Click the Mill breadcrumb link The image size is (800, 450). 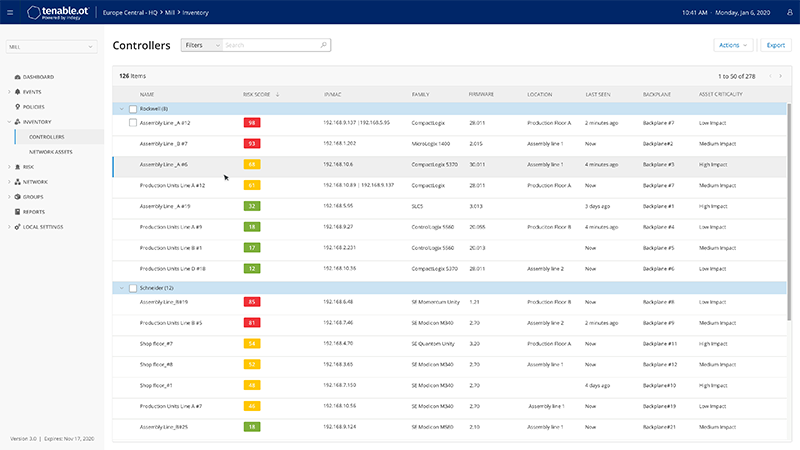pyautogui.click(x=169, y=12)
